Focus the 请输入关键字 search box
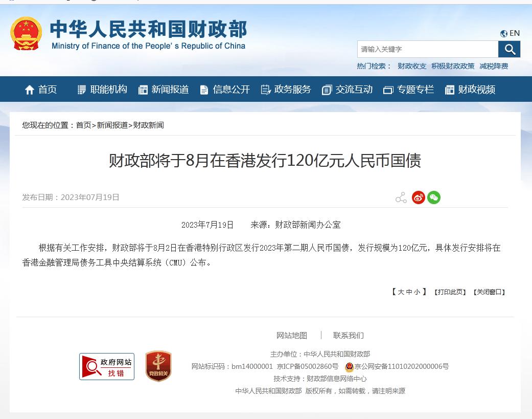This screenshot has width=532, height=419. [427, 49]
